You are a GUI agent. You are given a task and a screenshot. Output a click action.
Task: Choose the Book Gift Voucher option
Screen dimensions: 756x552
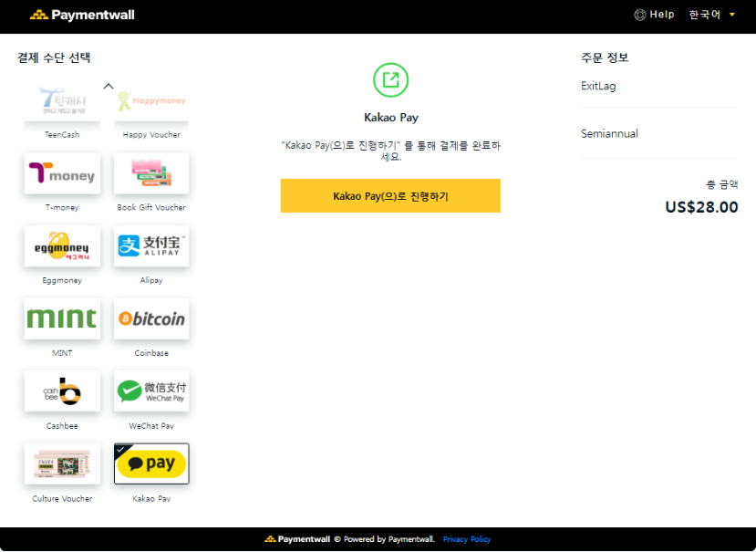pyautogui.click(x=151, y=173)
